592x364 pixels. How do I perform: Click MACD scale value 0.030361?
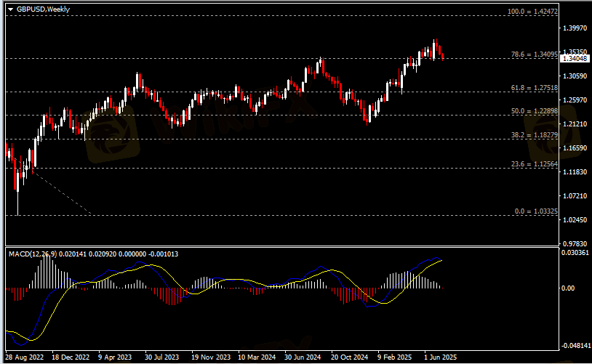point(575,252)
